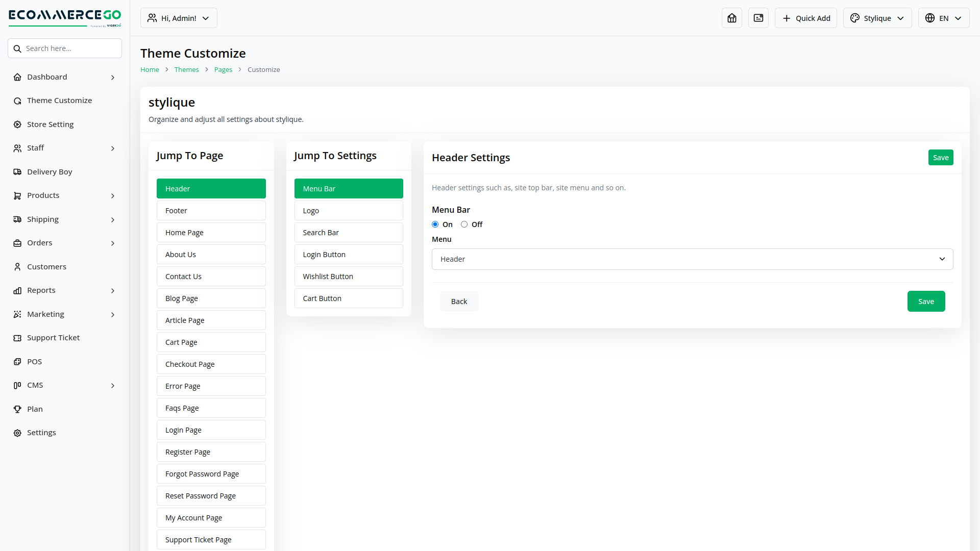Open the Delivery Boy section icon
This screenshot has height=551, width=980.
17,172
